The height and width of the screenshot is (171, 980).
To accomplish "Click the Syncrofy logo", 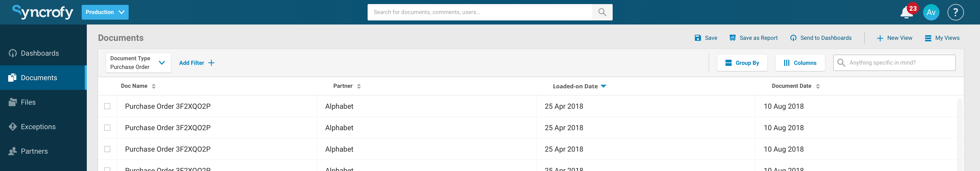I will 43,12.
